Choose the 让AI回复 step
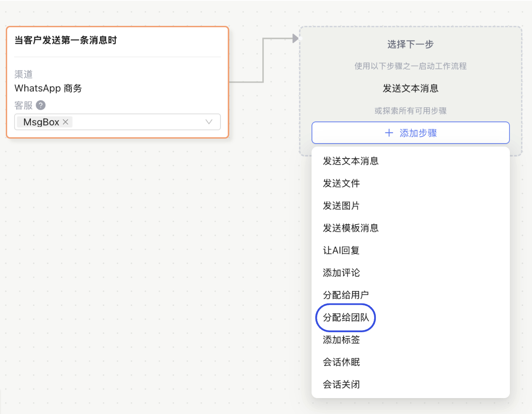Viewport: 532px width, 414px height. pyautogui.click(x=342, y=250)
